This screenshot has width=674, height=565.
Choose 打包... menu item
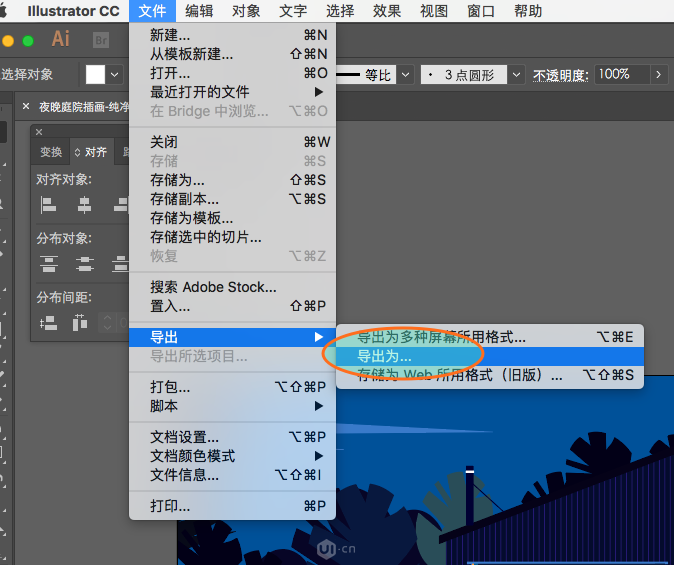232,387
